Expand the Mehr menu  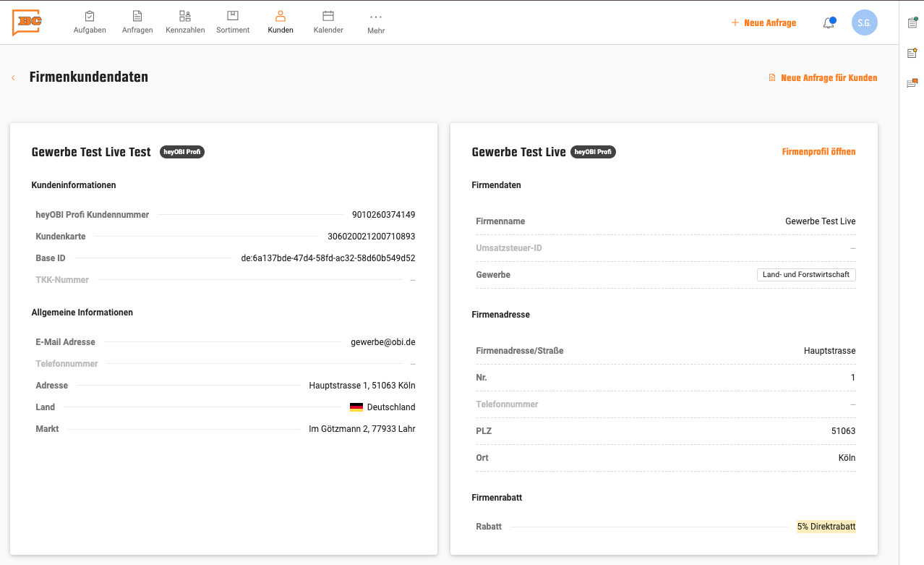(376, 22)
